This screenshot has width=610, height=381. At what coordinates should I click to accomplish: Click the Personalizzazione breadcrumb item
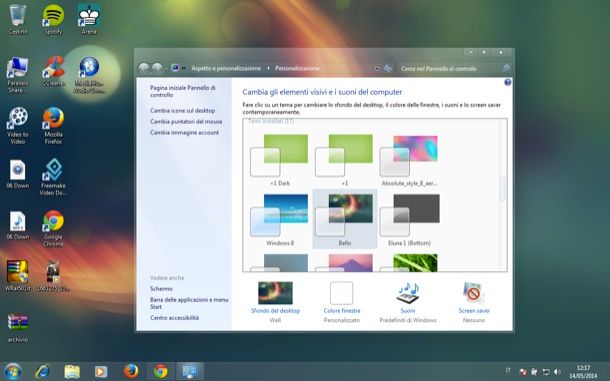[297, 68]
